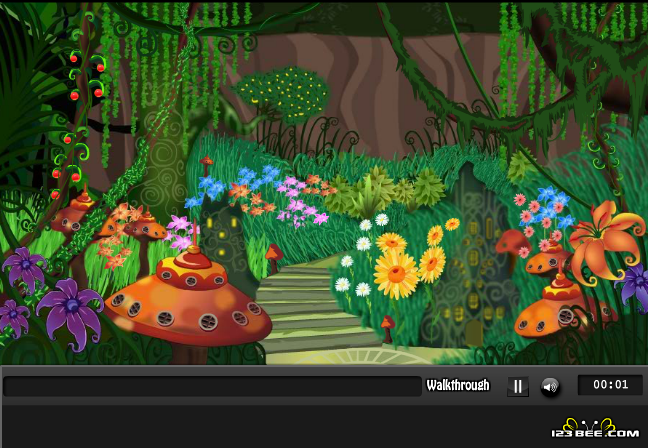
Task: Click the large yellow sunflower
Action: (x=395, y=274)
